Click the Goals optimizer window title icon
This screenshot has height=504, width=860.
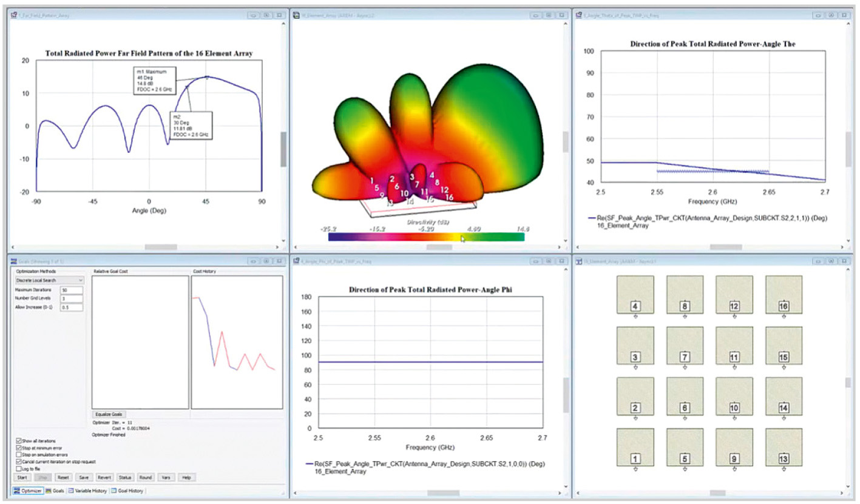[x=14, y=261]
